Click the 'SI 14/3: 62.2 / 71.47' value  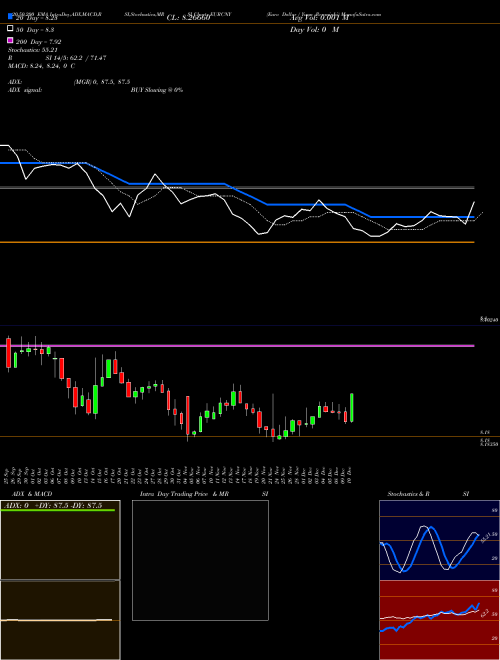click(76, 58)
